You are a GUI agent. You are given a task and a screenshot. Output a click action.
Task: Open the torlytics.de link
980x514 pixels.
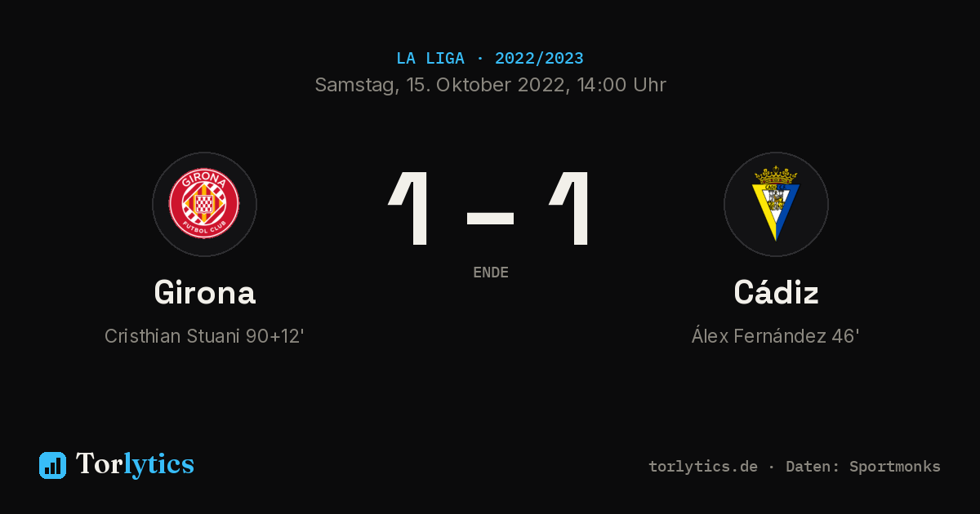[703, 467]
